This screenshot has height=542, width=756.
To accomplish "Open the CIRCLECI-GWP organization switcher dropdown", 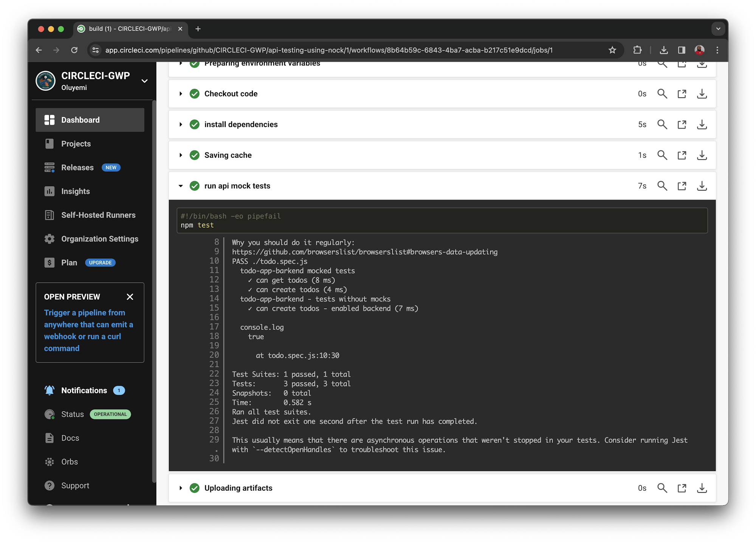I will [x=144, y=81].
